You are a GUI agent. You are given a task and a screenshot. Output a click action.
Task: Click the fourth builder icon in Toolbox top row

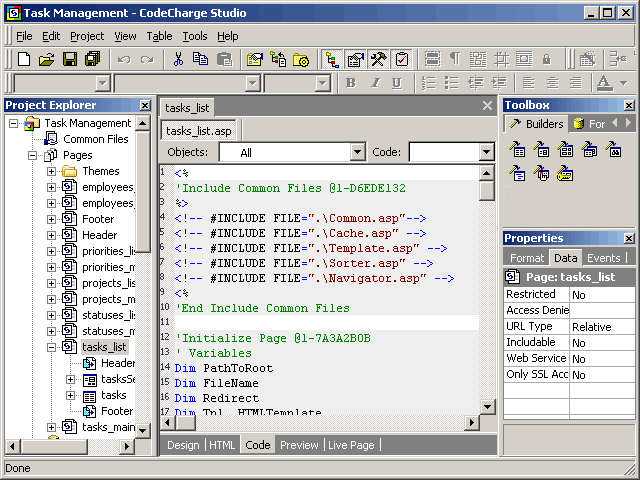pos(589,149)
